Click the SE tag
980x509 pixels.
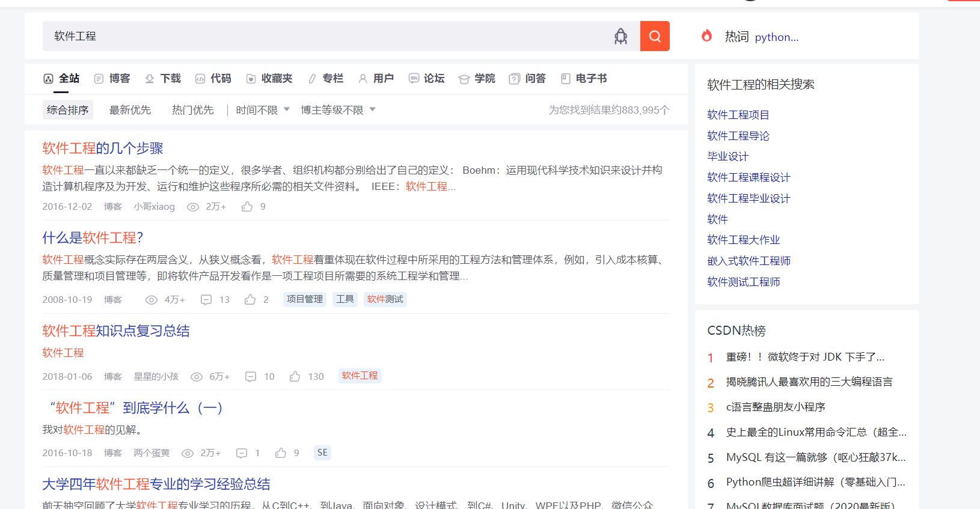coord(322,453)
